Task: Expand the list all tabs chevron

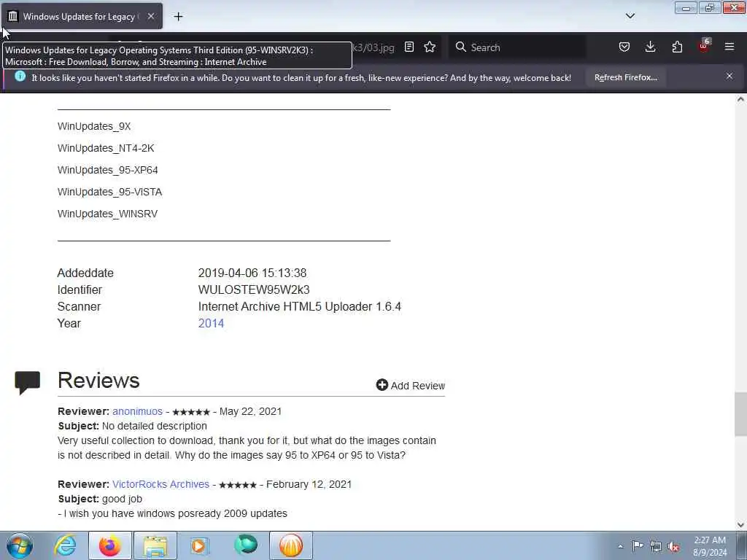Action: 630,16
